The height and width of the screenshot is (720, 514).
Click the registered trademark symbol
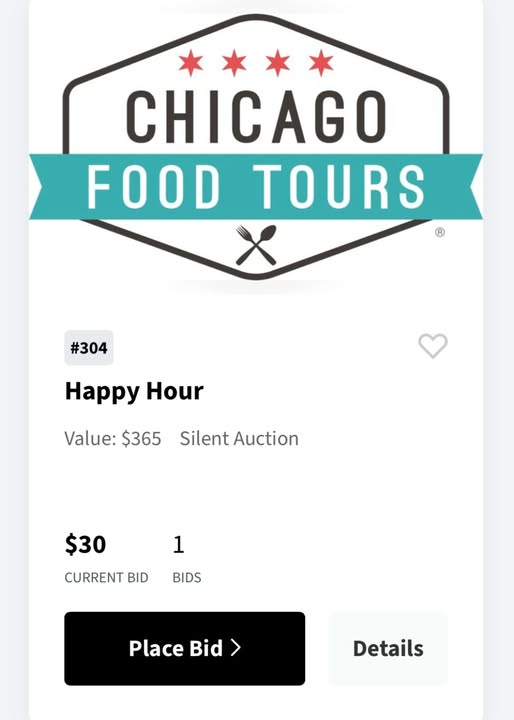point(440,232)
